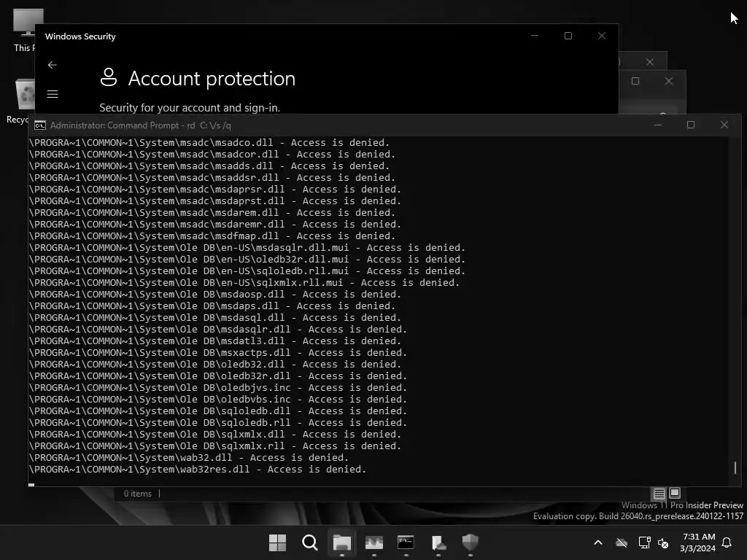This screenshot has width=747, height=560.
Task: Click the msadco.dll access denied line
Action: (x=209, y=142)
